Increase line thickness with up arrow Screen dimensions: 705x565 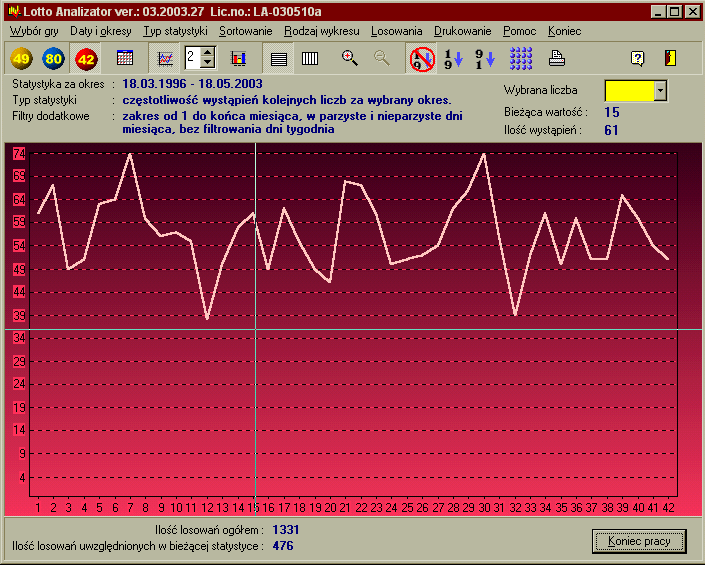click(x=207, y=52)
